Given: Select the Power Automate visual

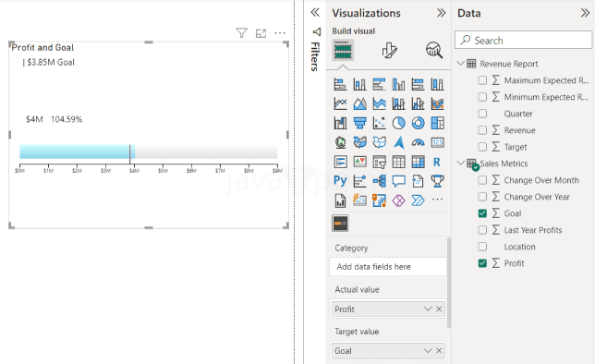Looking at the screenshot, I should (x=418, y=200).
